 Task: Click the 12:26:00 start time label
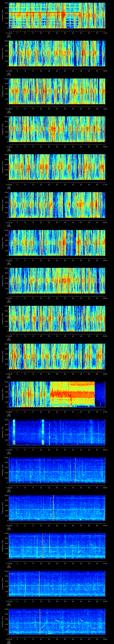(x=9, y=412)
